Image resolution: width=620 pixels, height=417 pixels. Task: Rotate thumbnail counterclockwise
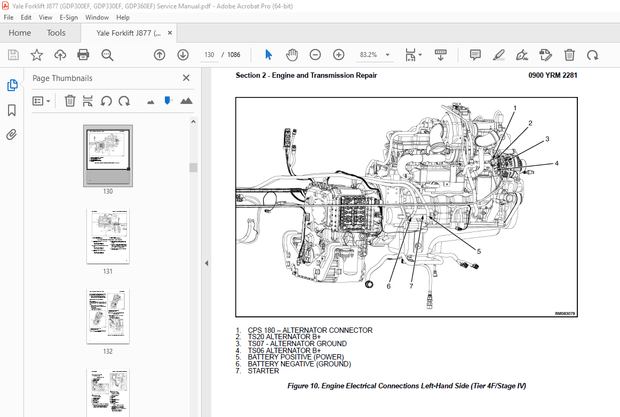106,101
